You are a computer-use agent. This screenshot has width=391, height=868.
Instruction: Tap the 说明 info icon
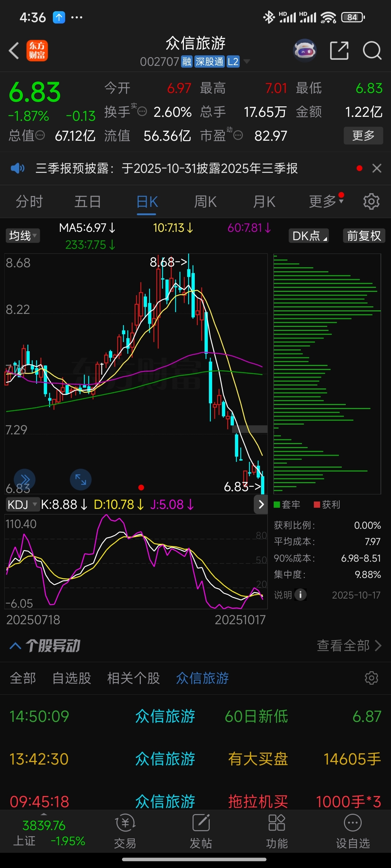click(300, 595)
